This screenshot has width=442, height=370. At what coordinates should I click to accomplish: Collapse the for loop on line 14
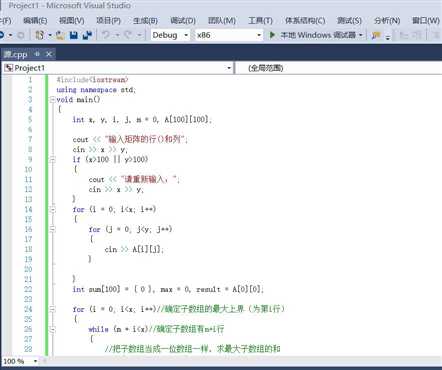[52, 210]
